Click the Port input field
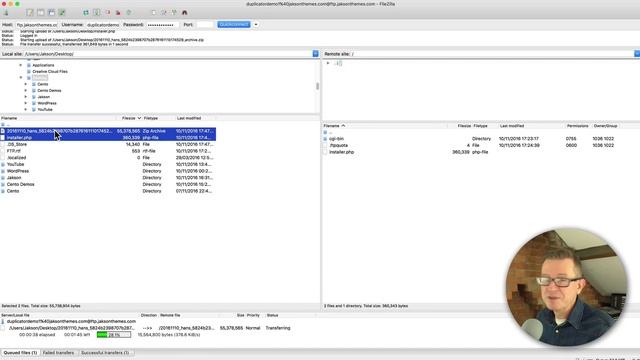The image size is (640, 360). tap(205, 25)
